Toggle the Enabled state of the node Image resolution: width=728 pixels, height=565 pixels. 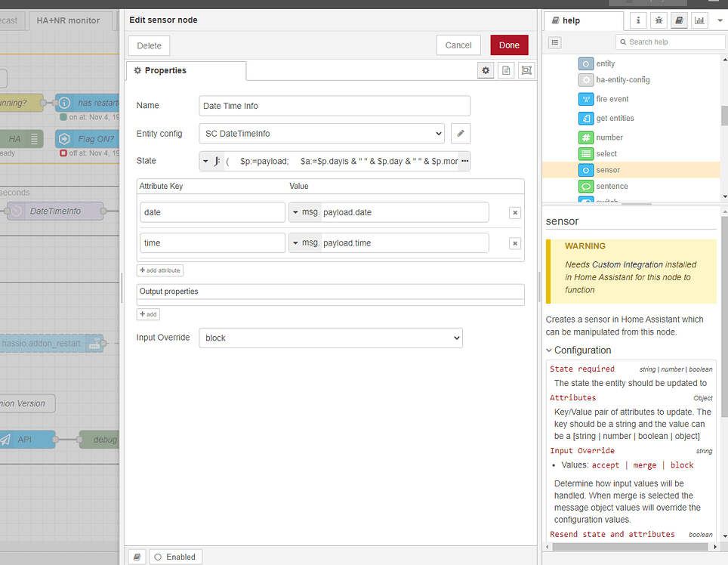coord(175,556)
